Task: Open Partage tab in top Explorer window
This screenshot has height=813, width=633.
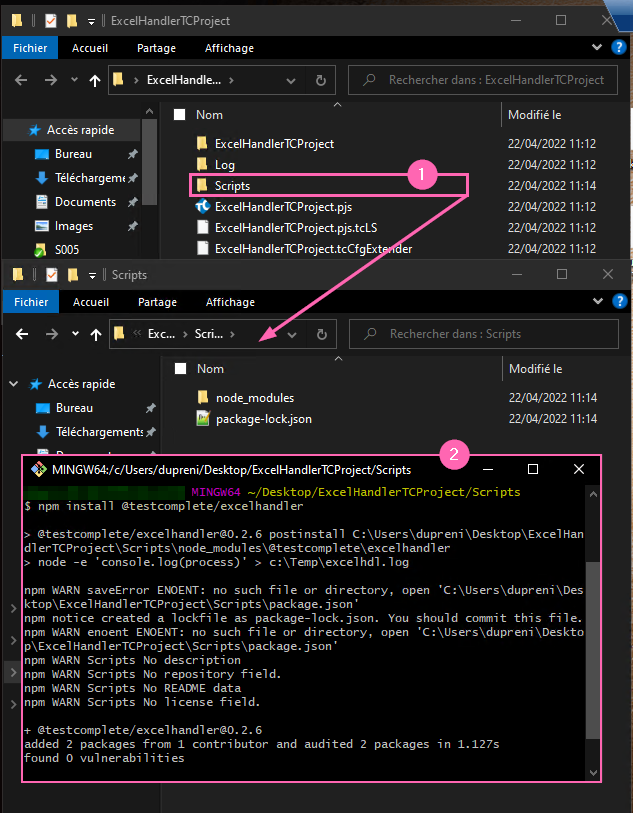Action: coord(157,48)
